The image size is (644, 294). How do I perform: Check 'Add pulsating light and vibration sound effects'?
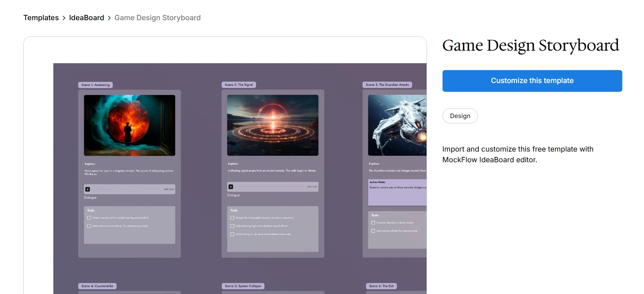coord(232,226)
